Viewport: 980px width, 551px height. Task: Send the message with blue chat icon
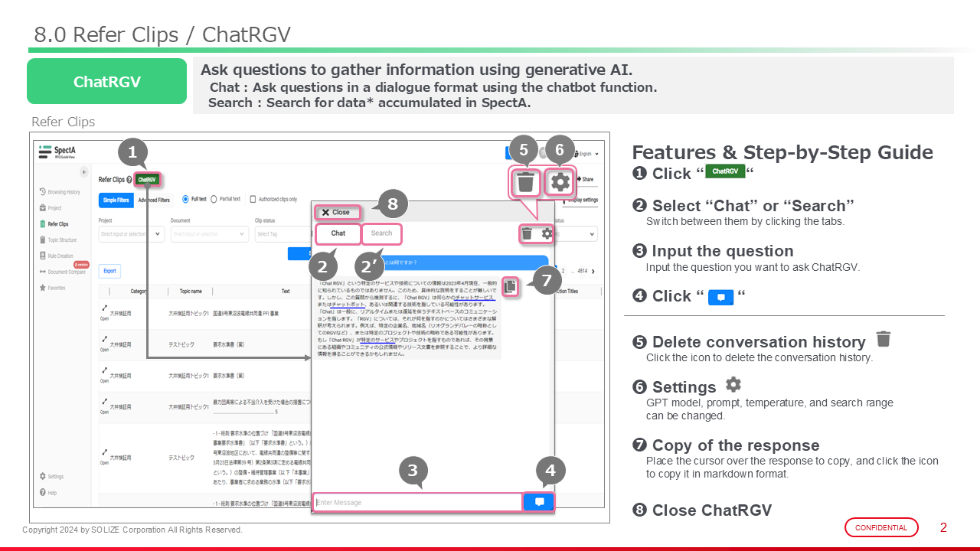539,502
